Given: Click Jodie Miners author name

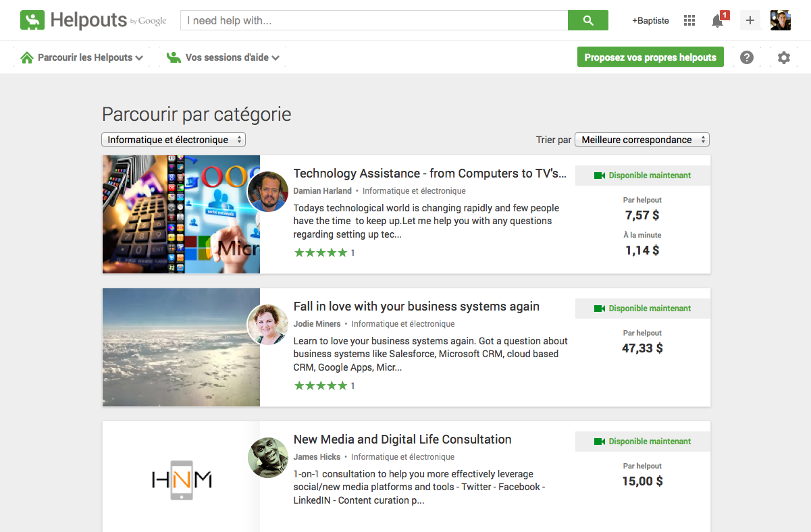Looking at the screenshot, I should (x=317, y=324).
